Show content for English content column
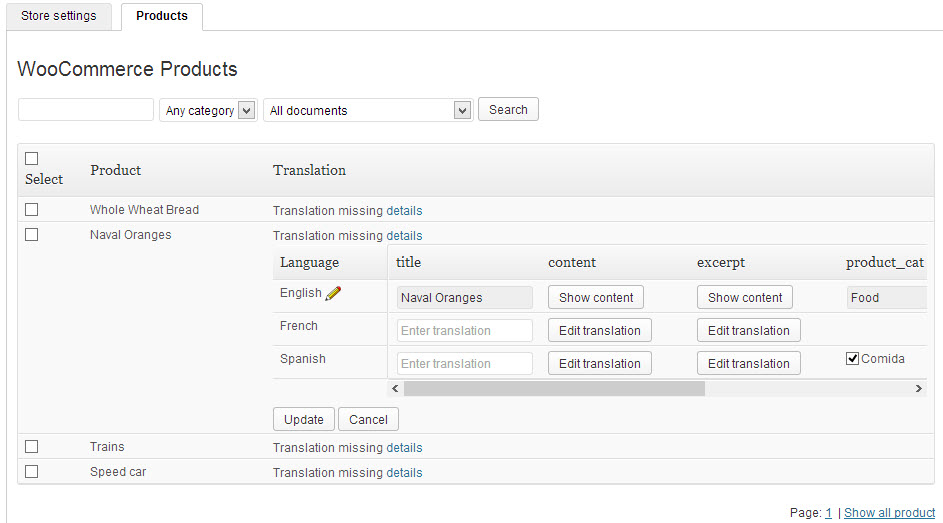 pos(596,298)
